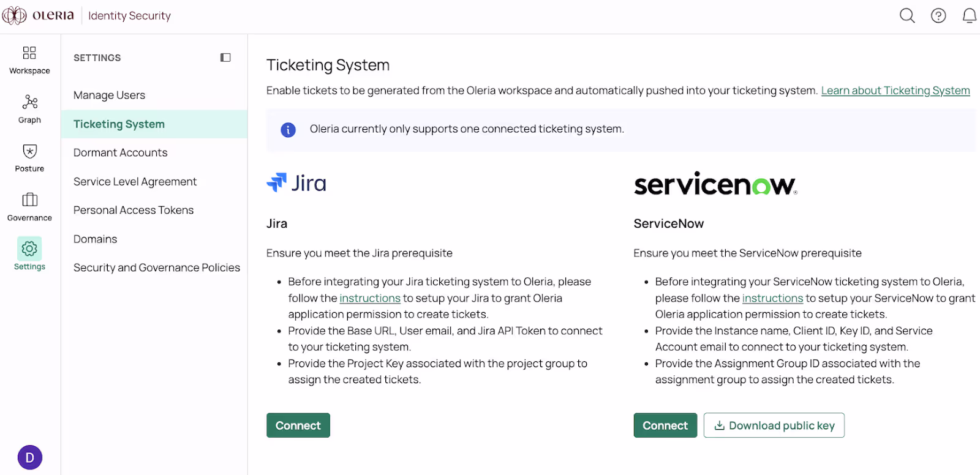The image size is (980, 475).
Task: Select Ticketing System settings item
Action: point(154,124)
